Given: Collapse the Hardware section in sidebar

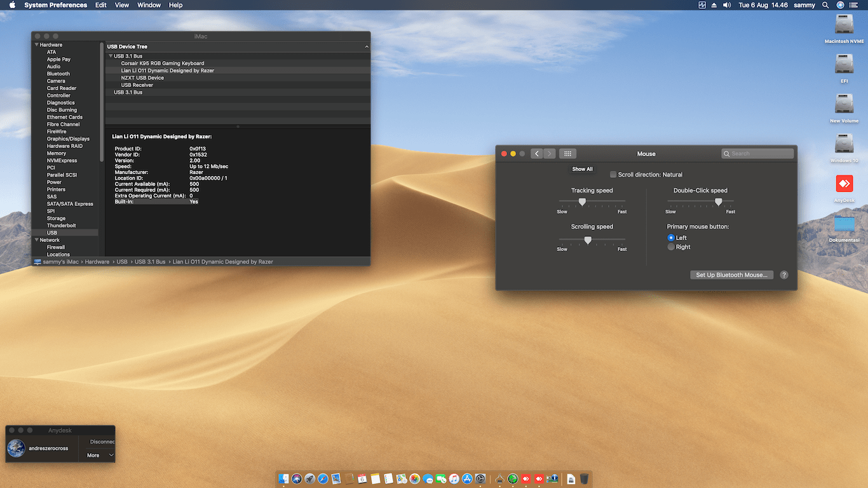Looking at the screenshot, I should coord(37,45).
